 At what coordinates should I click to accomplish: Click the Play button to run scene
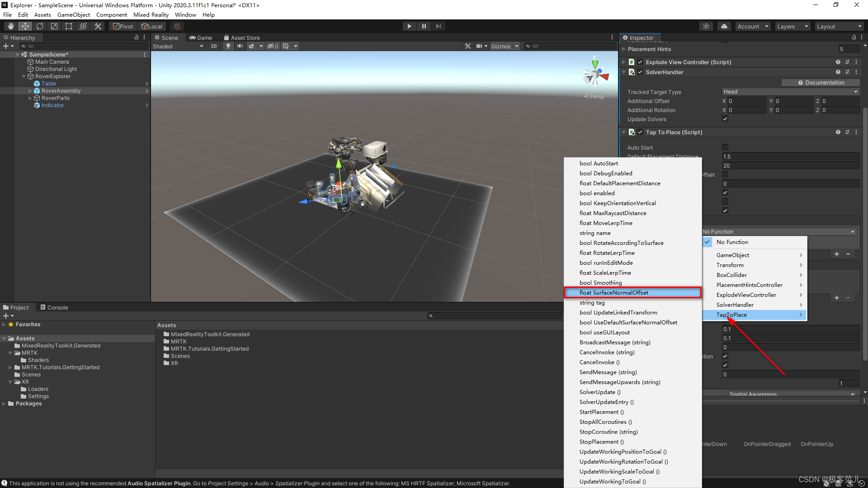point(410,26)
